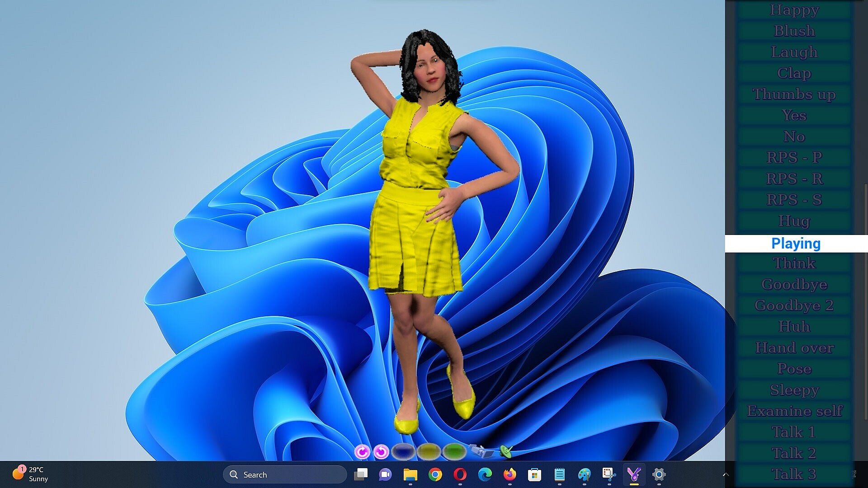
Task: Open the purple Y app in taskbar
Action: [634, 474]
